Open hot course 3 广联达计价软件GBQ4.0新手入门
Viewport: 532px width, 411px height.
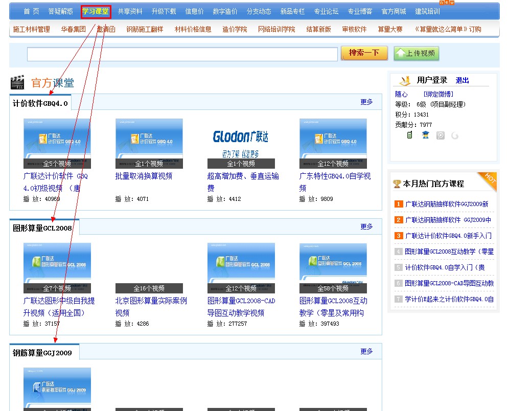448,236
